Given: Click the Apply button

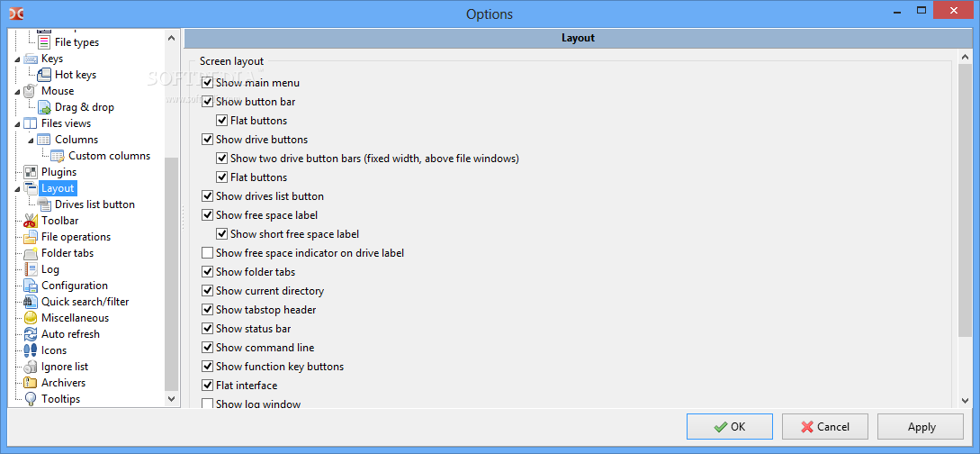Looking at the screenshot, I should 922,427.
